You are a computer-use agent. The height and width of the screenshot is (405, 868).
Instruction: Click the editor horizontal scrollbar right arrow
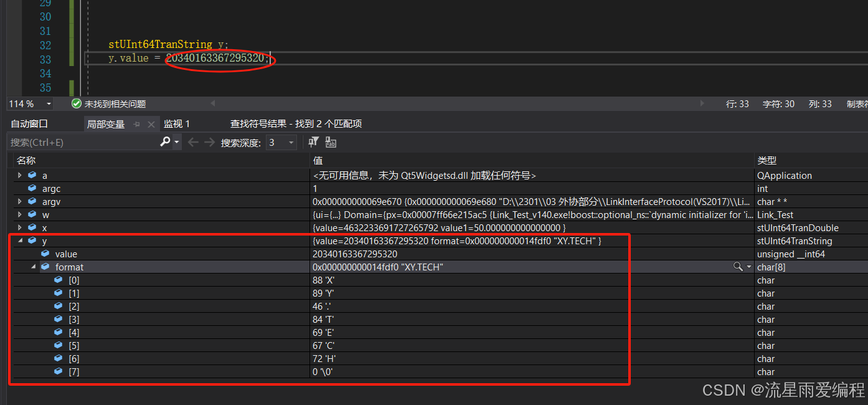coord(703,103)
